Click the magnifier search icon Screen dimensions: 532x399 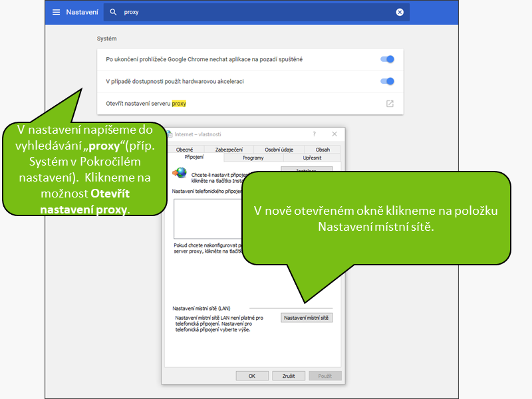(113, 12)
